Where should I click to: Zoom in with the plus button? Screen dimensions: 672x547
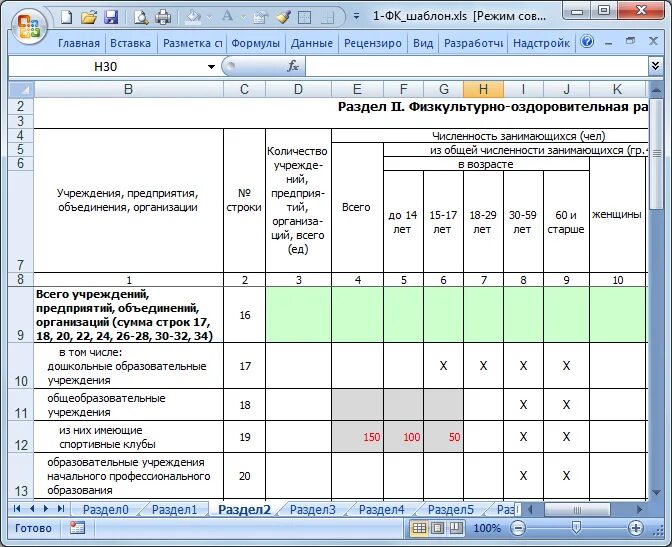click(636, 528)
